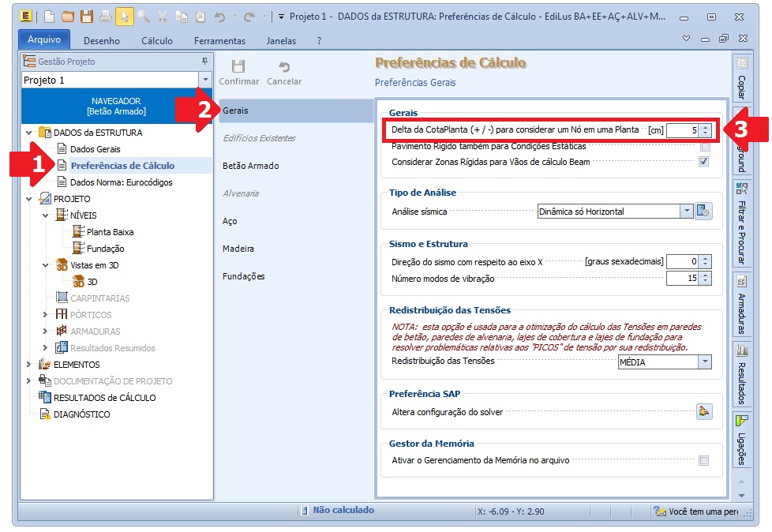Image resolution: width=772 pixels, height=532 pixels.
Task: Expand the PÓRTICOS tree node
Action: point(45,314)
